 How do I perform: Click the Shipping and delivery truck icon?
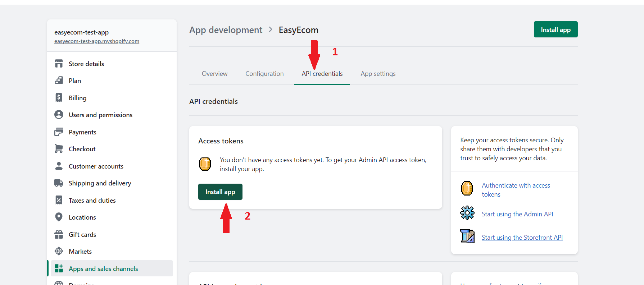click(x=59, y=183)
